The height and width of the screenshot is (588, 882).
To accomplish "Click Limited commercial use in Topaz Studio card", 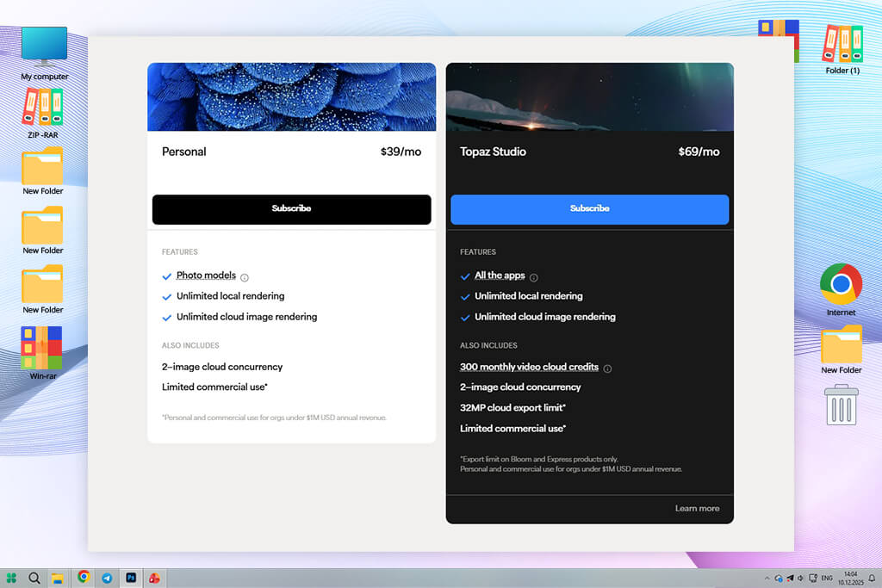I will coord(512,429).
